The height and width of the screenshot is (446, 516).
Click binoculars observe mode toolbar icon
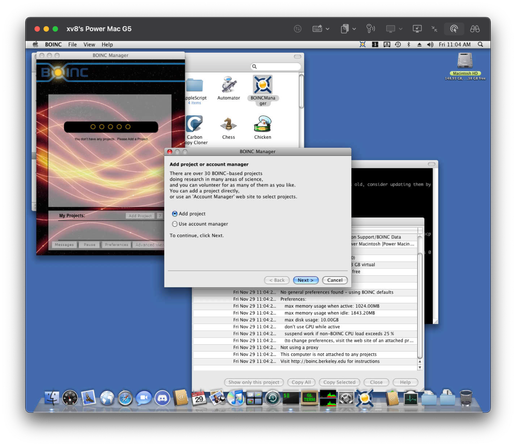click(x=475, y=29)
